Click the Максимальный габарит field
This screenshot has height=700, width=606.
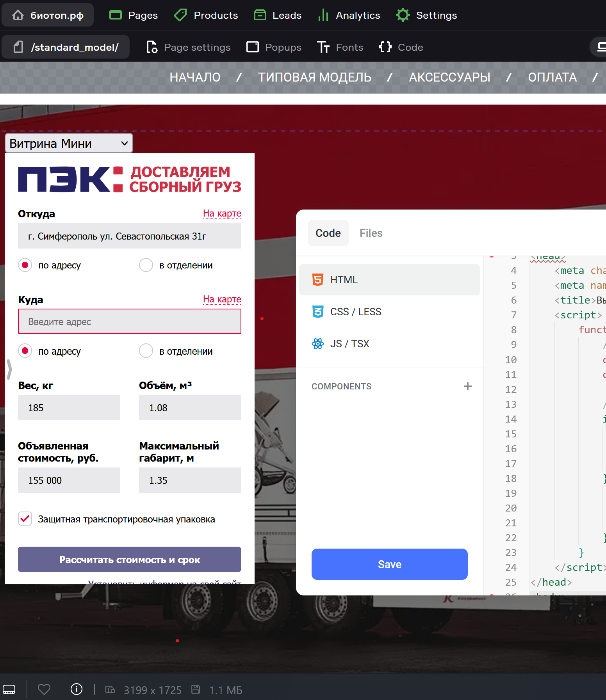pos(190,480)
